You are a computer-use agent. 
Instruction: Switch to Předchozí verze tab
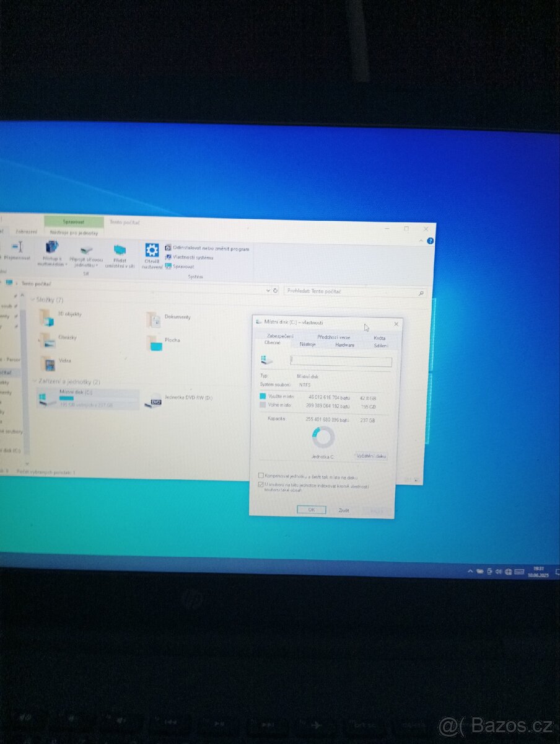pos(334,337)
